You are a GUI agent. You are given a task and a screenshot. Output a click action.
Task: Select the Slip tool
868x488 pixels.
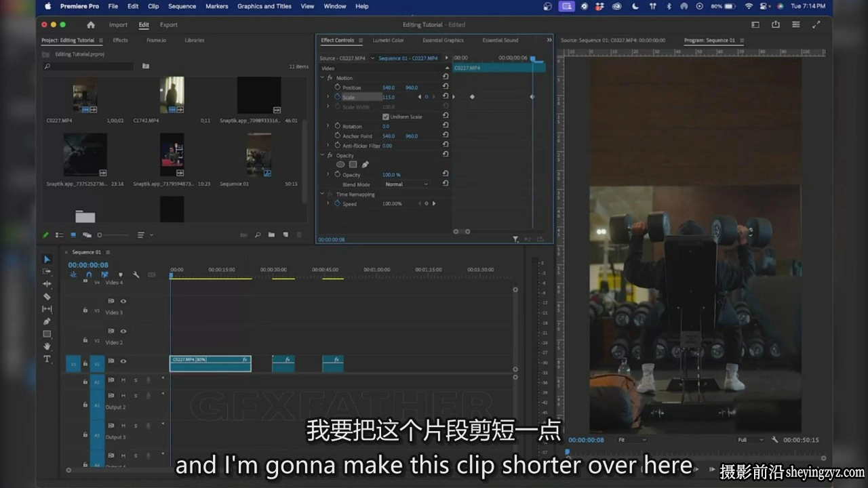(x=47, y=309)
